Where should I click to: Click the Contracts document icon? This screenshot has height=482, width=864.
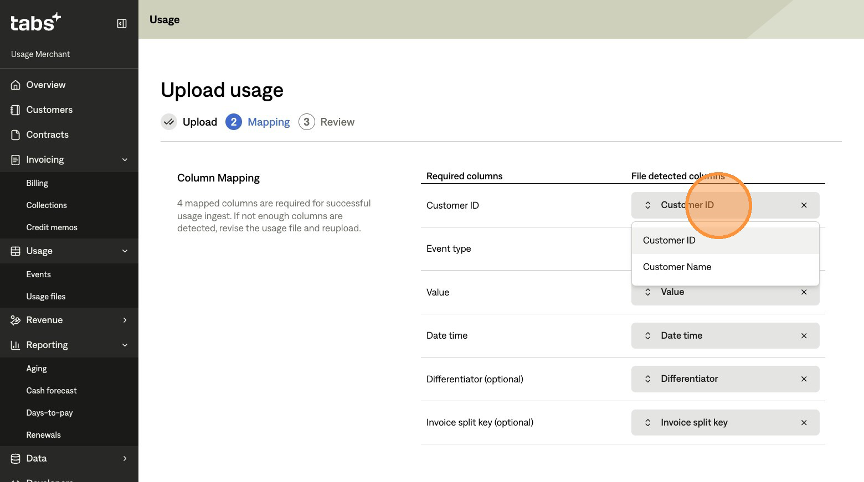pos(15,135)
